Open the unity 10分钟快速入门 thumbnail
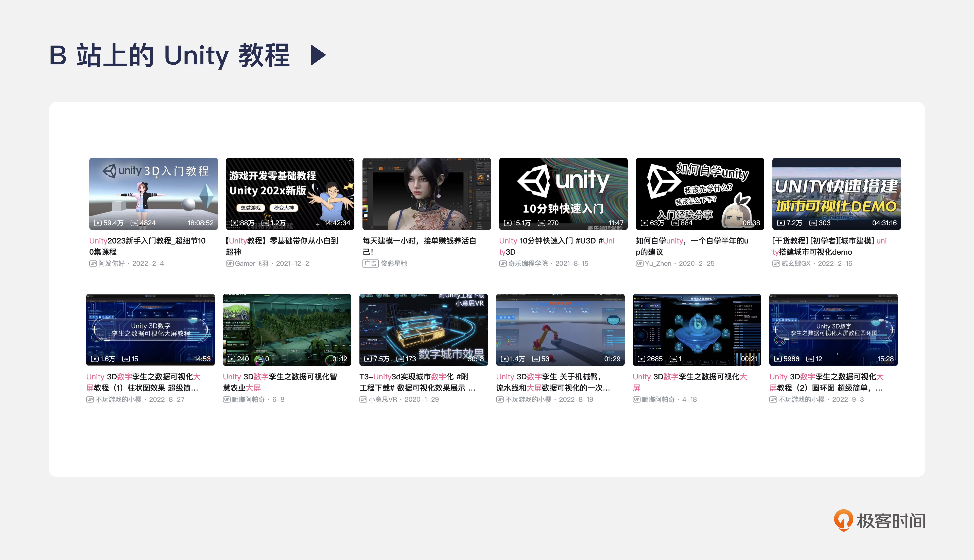 (563, 194)
